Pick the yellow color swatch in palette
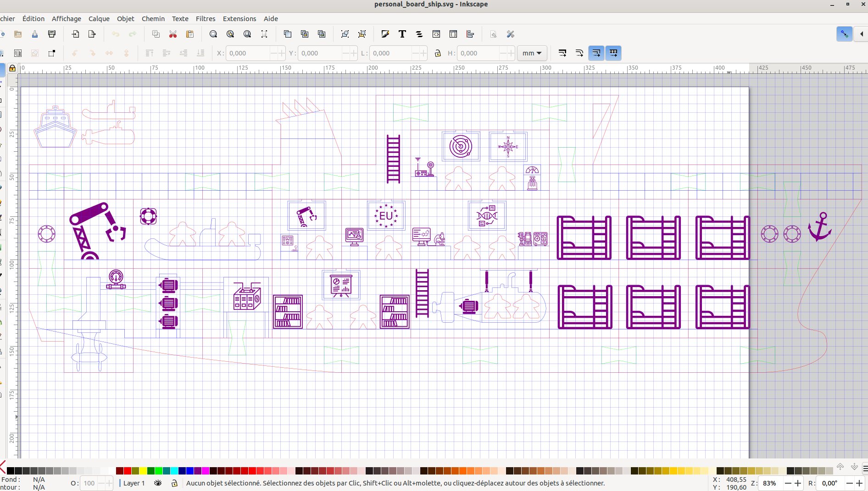 [x=143, y=471]
